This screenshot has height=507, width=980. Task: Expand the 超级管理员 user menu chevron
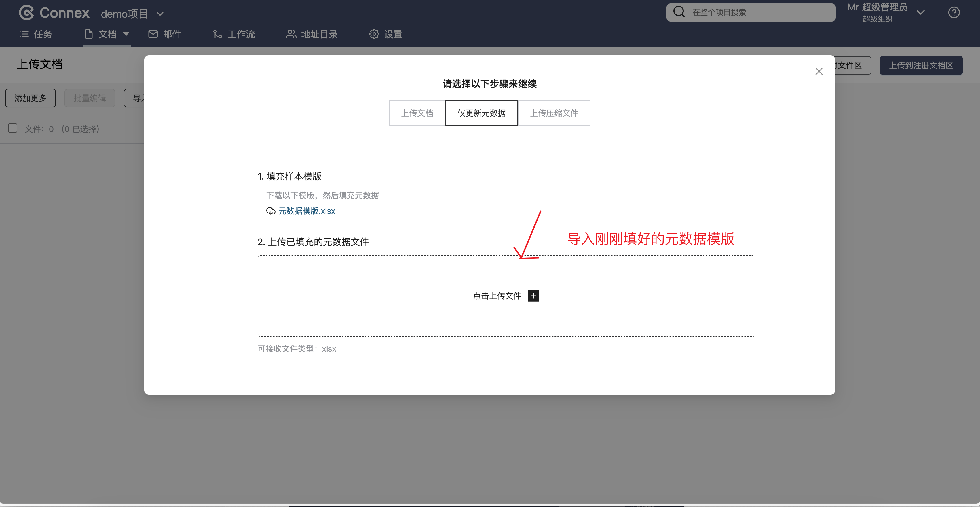(921, 13)
